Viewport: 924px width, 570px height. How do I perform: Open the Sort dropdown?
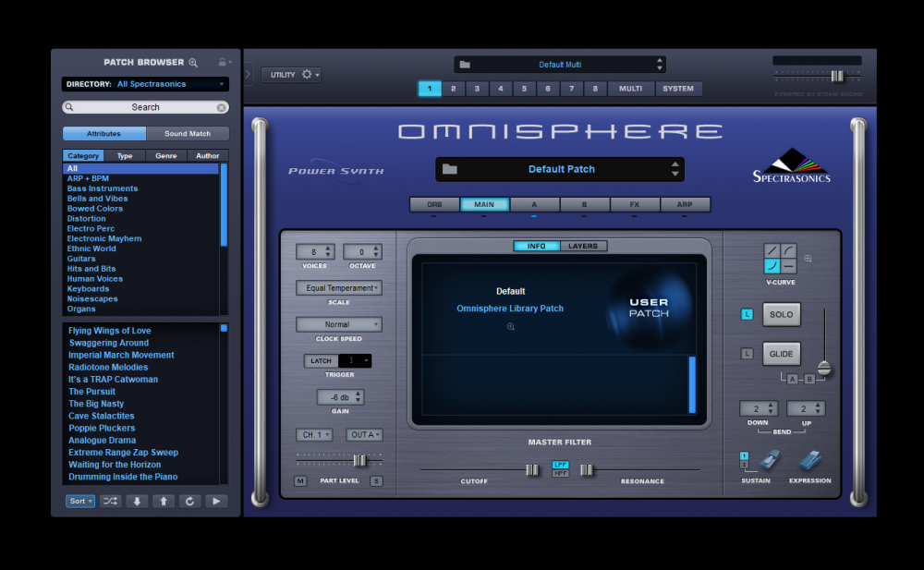80,501
